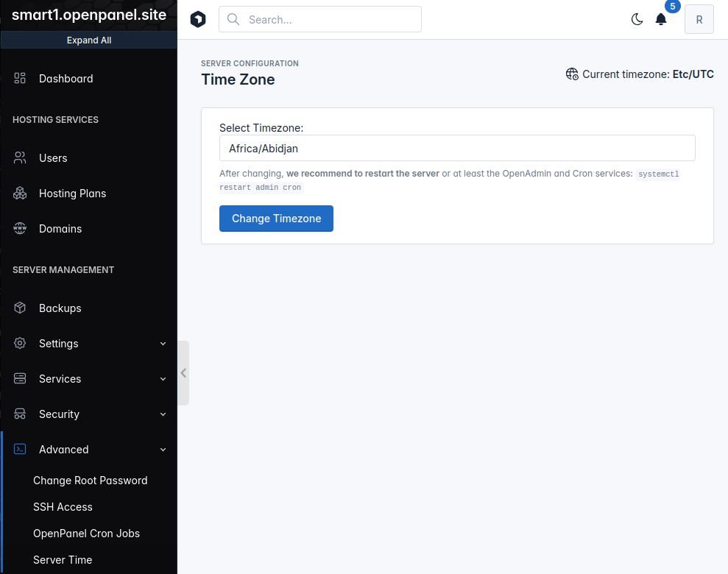Collapse the Advanced menu section
Image resolution: width=728 pixels, height=574 pixels.
click(x=163, y=450)
